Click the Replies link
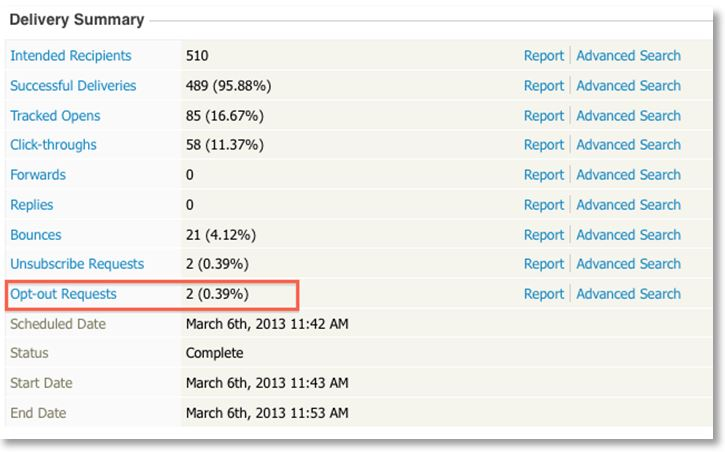 32,205
